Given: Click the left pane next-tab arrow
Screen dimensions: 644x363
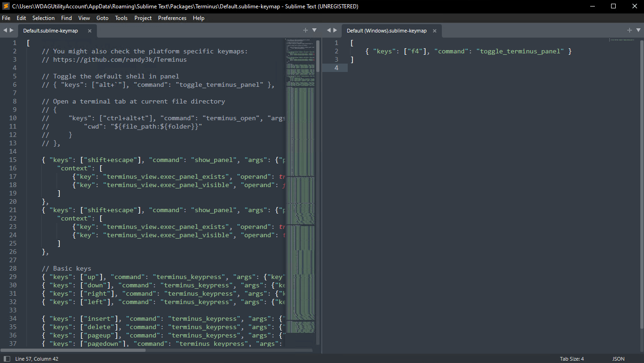Looking at the screenshot, I should (x=12, y=30).
